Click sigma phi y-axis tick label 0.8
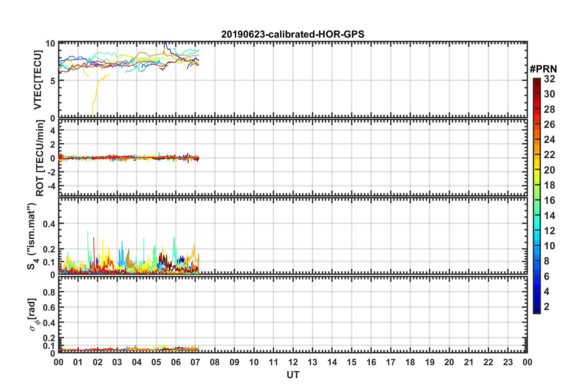The image size is (586, 392). (x=49, y=292)
